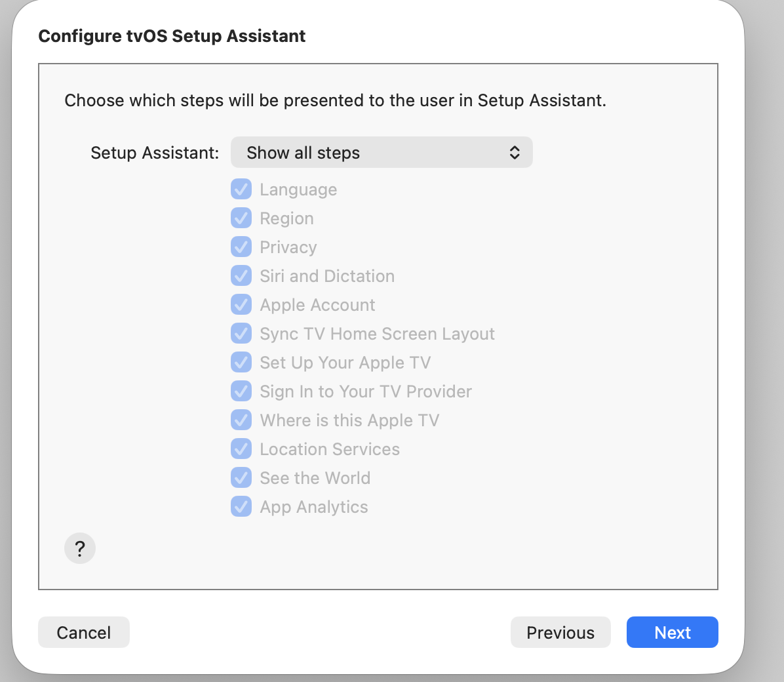Uncheck the Language setup step
Viewport: 784px width, 682px height.
(241, 189)
